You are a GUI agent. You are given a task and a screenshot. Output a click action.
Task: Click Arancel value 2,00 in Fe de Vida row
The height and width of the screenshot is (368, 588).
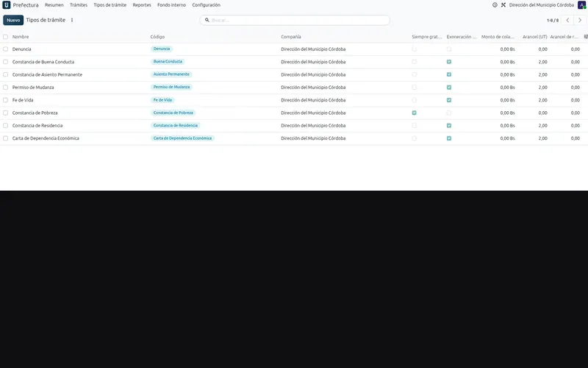tap(542, 100)
